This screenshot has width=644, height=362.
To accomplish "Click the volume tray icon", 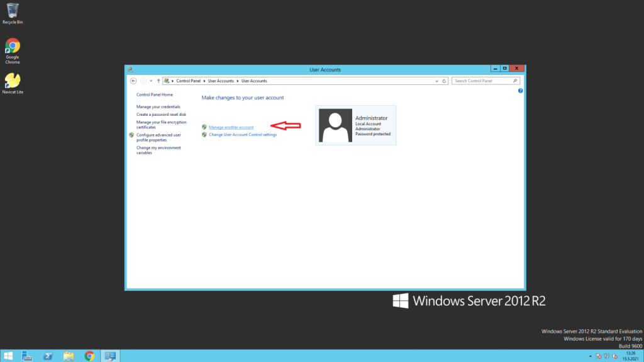I will 615,356.
